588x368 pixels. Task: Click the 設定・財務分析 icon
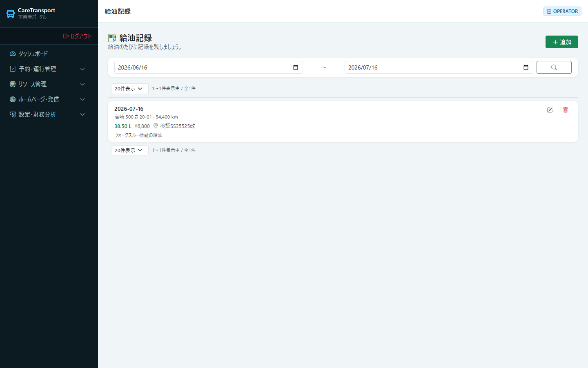point(13,114)
